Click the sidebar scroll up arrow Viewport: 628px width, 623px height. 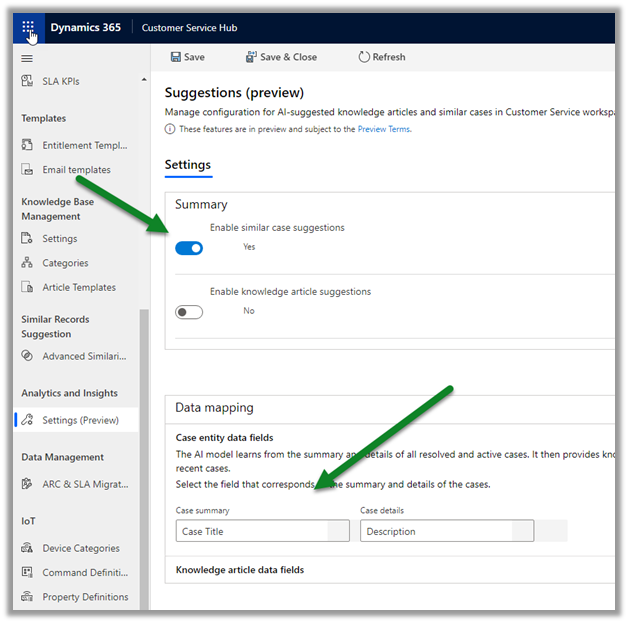[x=144, y=80]
